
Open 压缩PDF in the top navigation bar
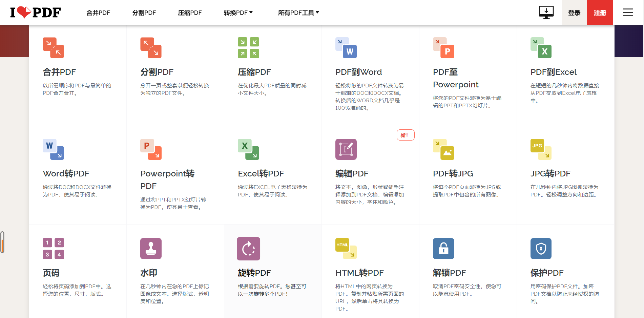tap(190, 13)
